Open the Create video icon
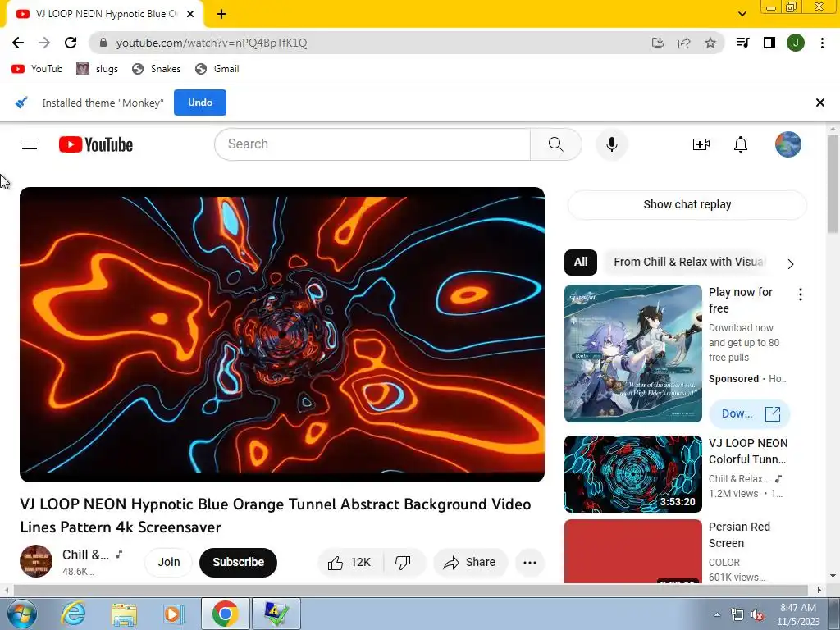The width and height of the screenshot is (840, 630). tap(701, 144)
